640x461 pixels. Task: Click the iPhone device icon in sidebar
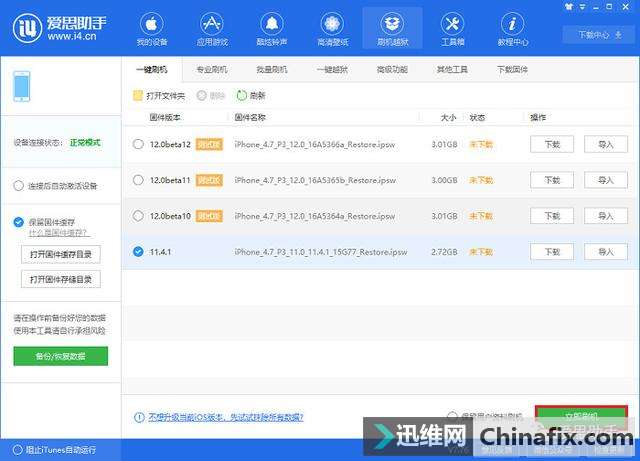tap(22, 86)
